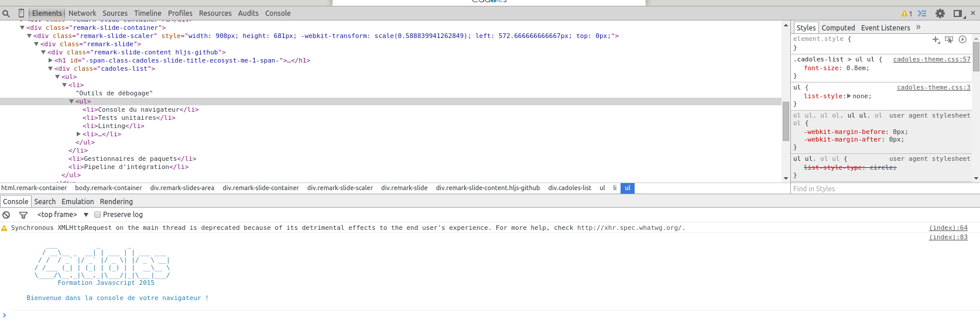This screenshot has height=334, width=980.
Task: Open the drawer Rendering tab
Action: point(116,201)
